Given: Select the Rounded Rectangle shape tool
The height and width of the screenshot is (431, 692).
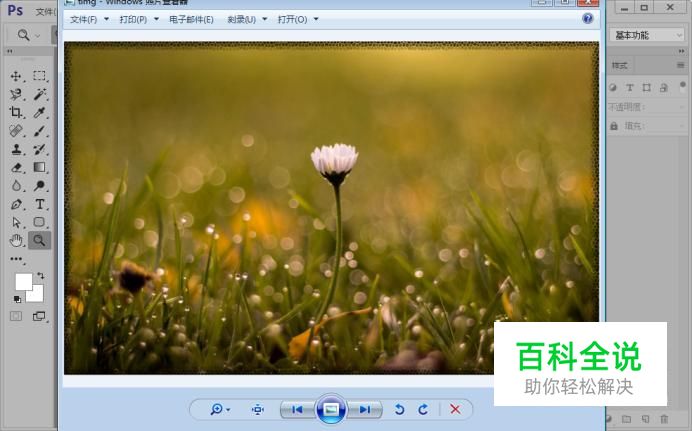Looking at the screenshot, I should tap(39, 222).
